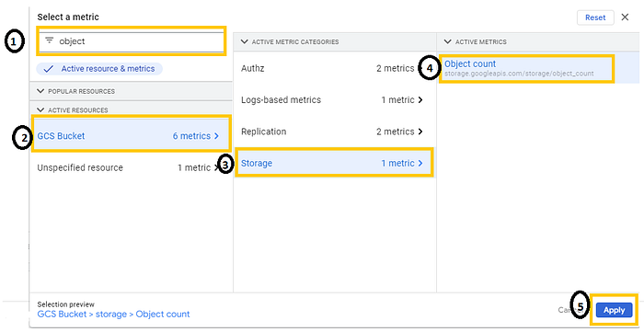Click the Apply button
Viewport: 644px width, 332px height.
(614, 311)
